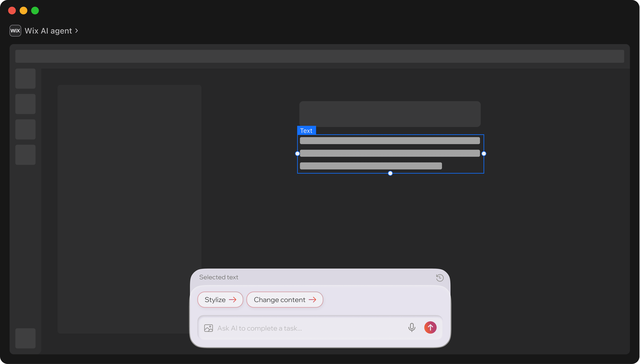Image resolution: width=640 pixels, height=364 pixels.
Task: Focus the Ask AI to complete a task field
Action: (x=320, y=328)
